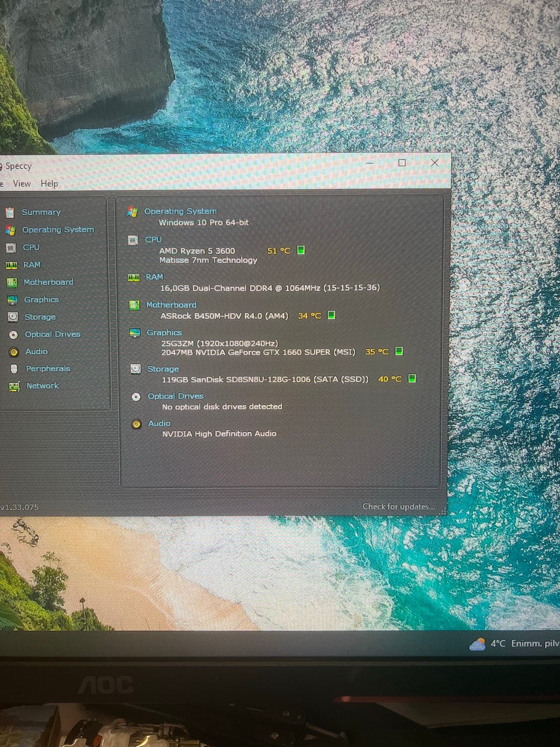This screenshot has width=560, height=747.
Task: Select Operating System in the sidebar
Action: [x=58, y=230]
